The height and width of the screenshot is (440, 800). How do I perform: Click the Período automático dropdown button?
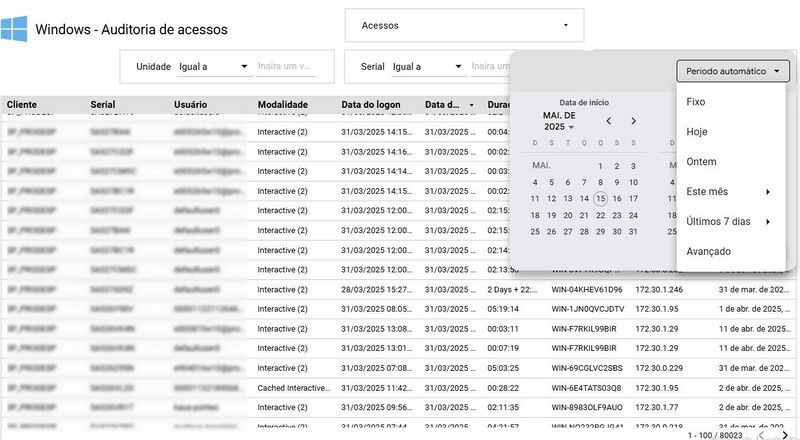pos(732,71)
